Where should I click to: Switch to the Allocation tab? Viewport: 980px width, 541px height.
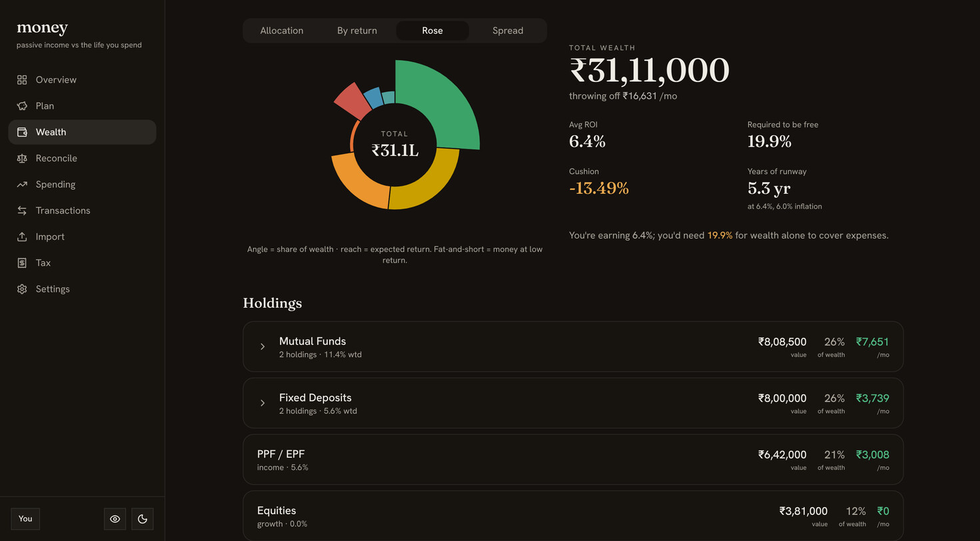click(281, 31)
